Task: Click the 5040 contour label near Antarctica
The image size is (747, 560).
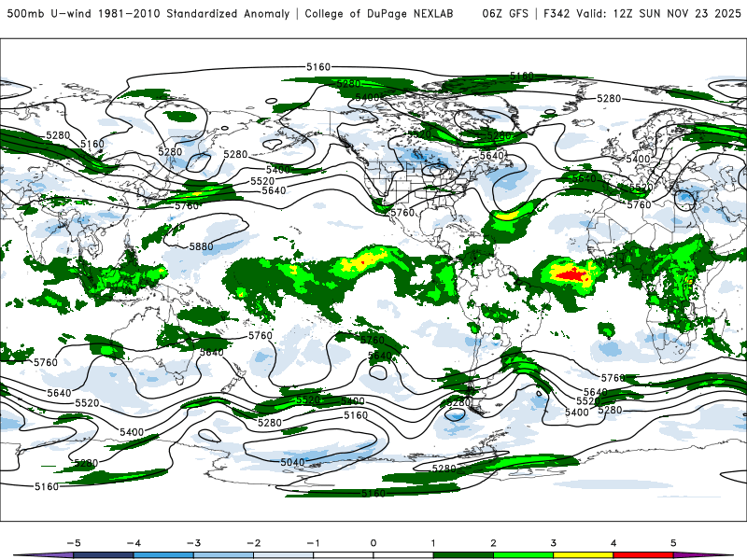Action: coord(292,462)
